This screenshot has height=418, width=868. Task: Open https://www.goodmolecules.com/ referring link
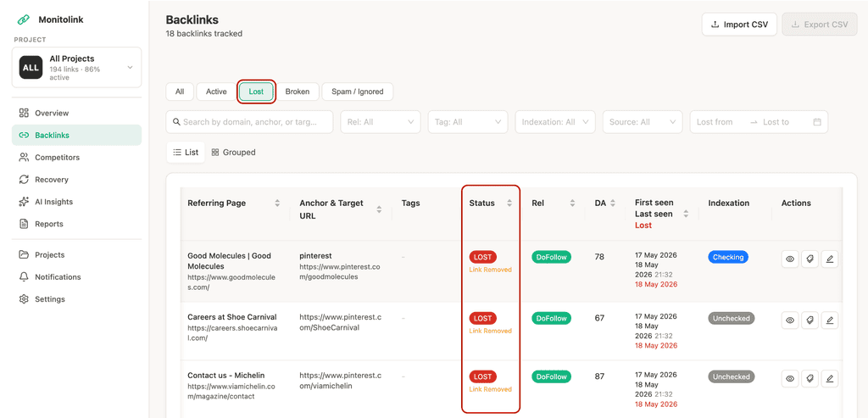[x=231, y=281]
